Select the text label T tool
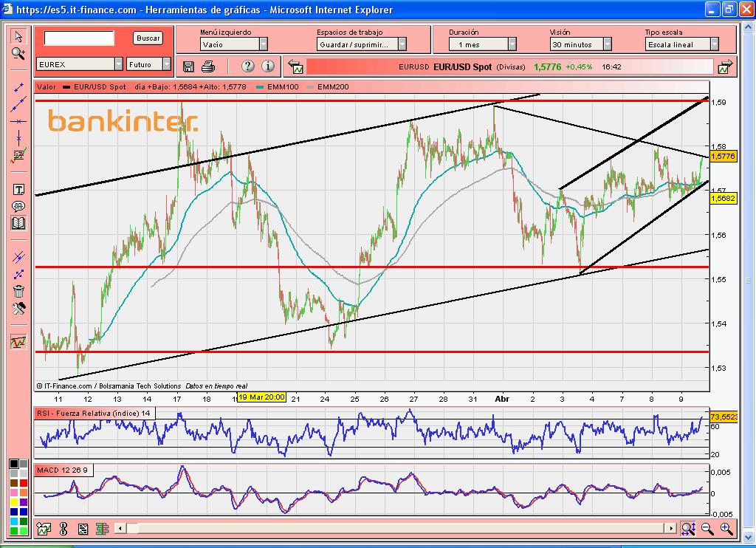 [18, 190]
